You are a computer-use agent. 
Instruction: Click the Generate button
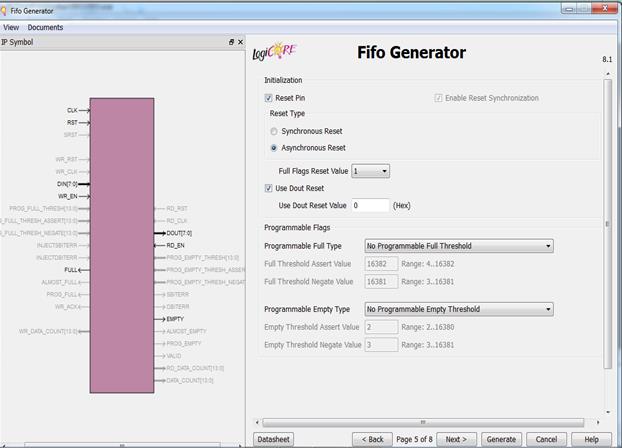pyautogui.click(x=501, y=439)
